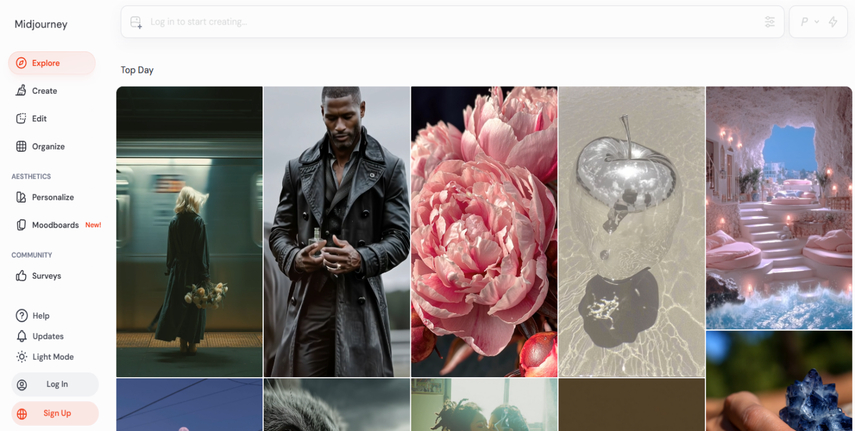Viewport: 855px width, 431px height.
Task: Click the Log In button
Action: [x=55, y=384]
